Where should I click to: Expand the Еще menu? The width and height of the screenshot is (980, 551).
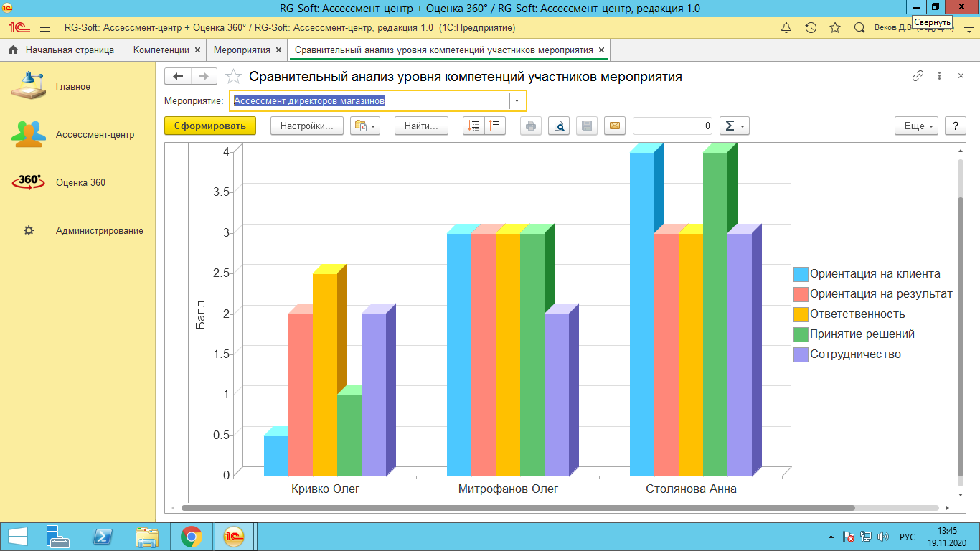click(917, 126)
